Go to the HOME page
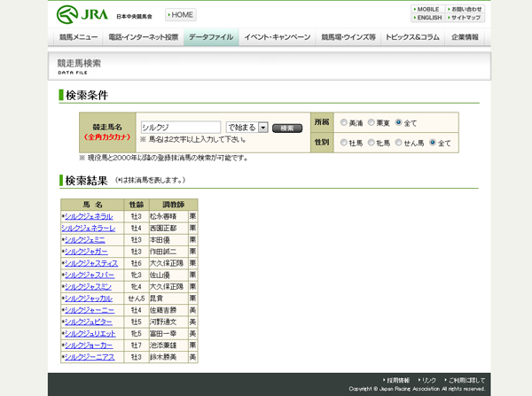This screenshot has height=396, width=532. (x=181, y=15)
